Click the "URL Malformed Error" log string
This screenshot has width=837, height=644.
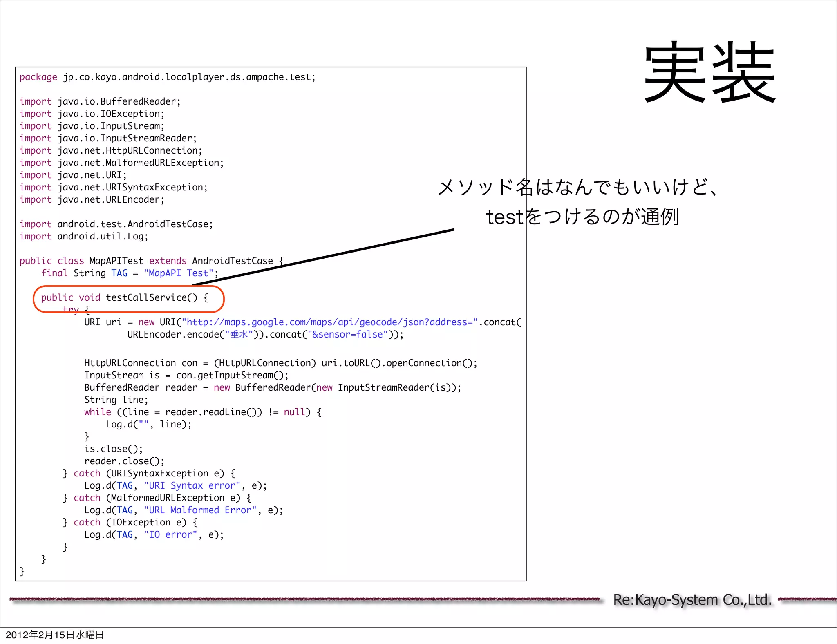coord(200,510)
